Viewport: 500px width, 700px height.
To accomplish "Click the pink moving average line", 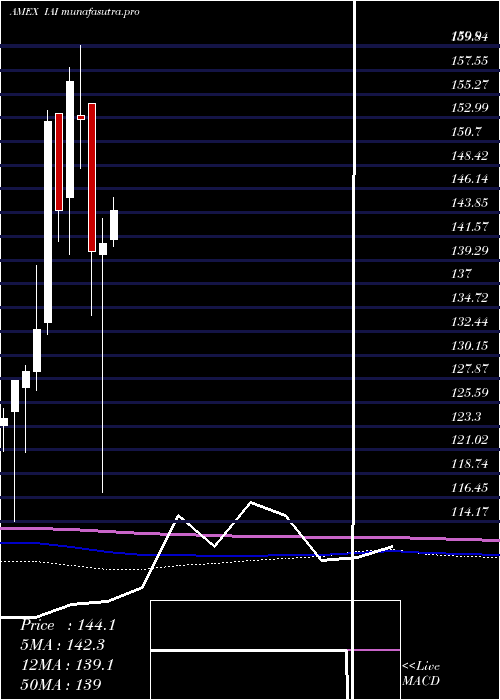I will click(x=250, y=535).
